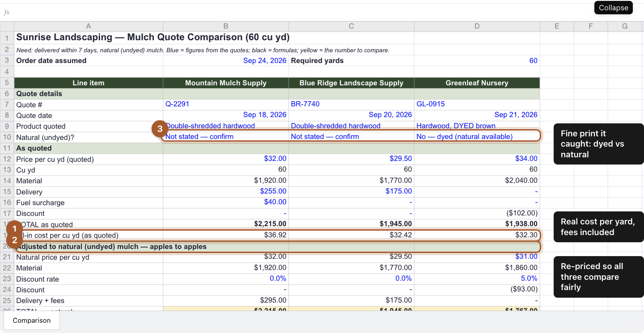This screenshot has height=333, width=644.
Task: Select the 'Fuel surcharge' label cell
Action: 89,202
